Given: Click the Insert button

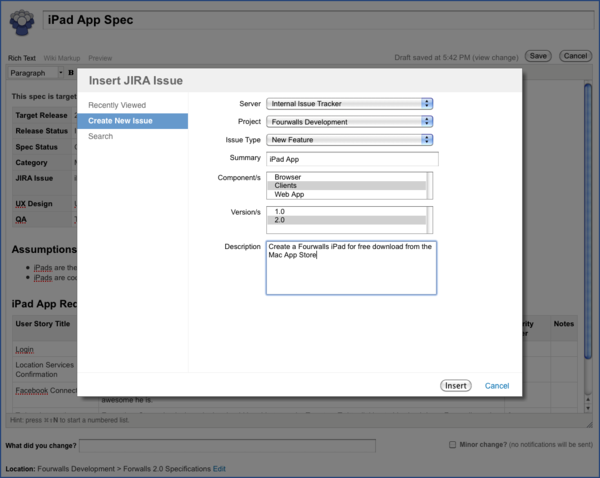Looking at the screenshot, I should (455, 386).
